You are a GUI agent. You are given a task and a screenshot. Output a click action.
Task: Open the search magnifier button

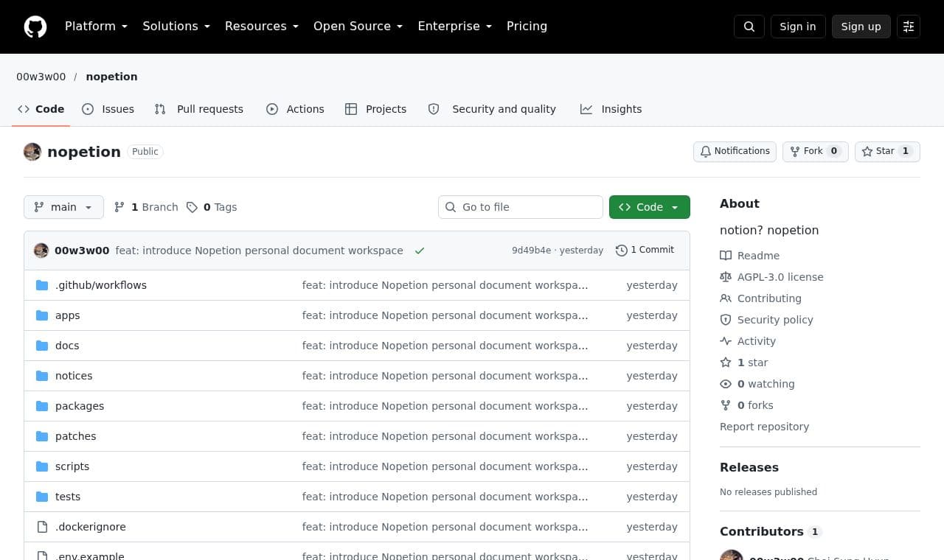click(x=749, y=27)
